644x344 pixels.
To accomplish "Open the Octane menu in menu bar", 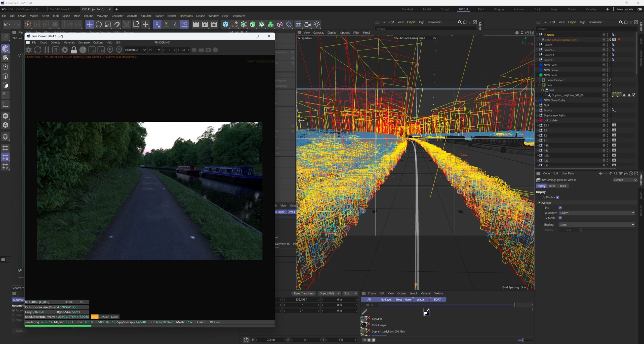I will 200,16.
